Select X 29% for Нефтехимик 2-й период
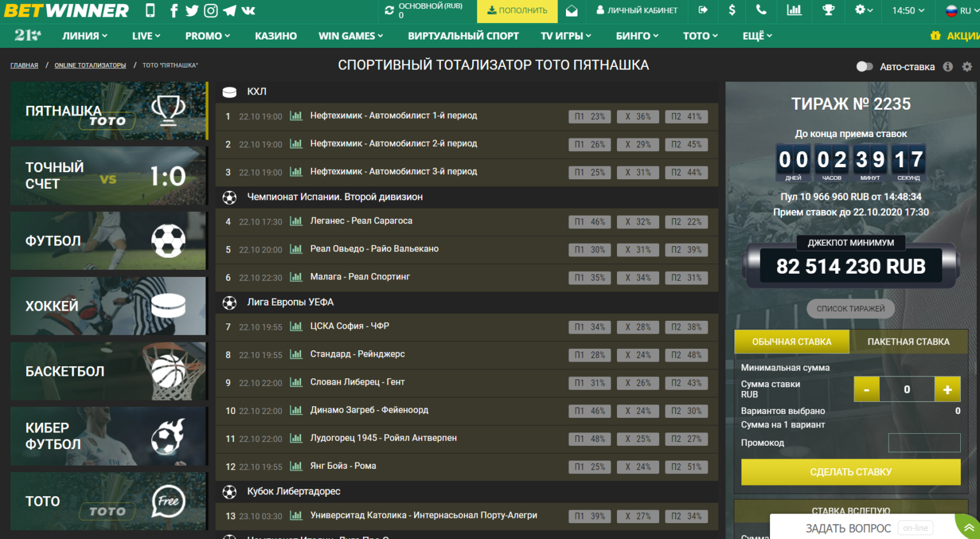 tap(638, 145)
